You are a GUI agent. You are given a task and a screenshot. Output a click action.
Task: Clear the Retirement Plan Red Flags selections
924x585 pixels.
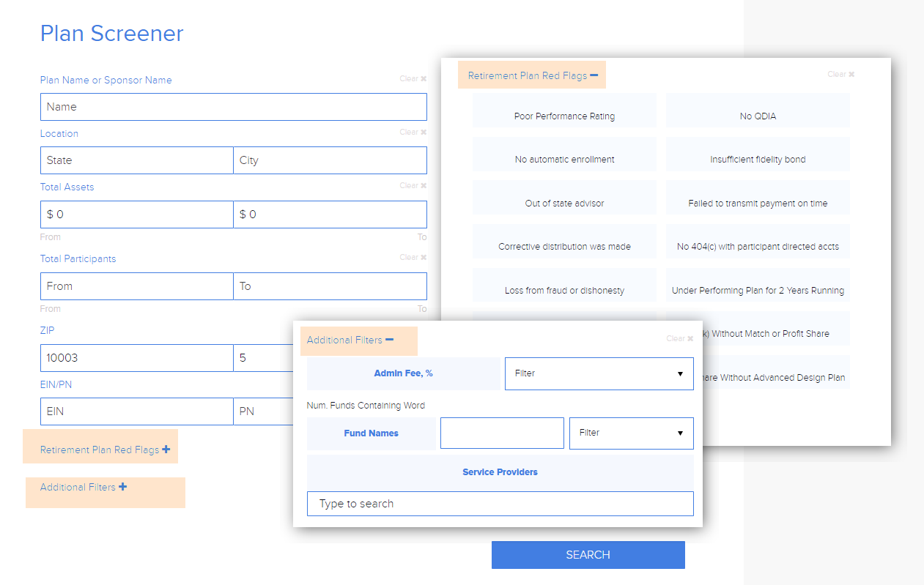[x=840, y=75]
